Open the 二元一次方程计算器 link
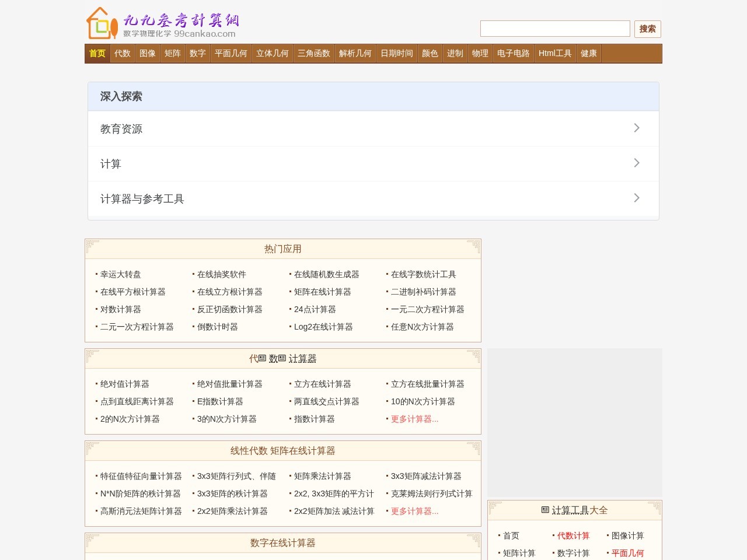This screenshot has height=560, width=747. (x=137, y=327)
